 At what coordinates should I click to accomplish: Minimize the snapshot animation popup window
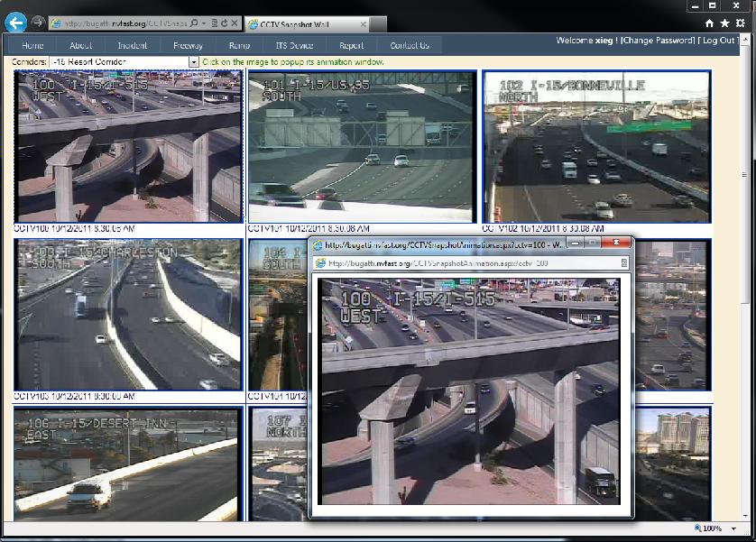point(575,243)
